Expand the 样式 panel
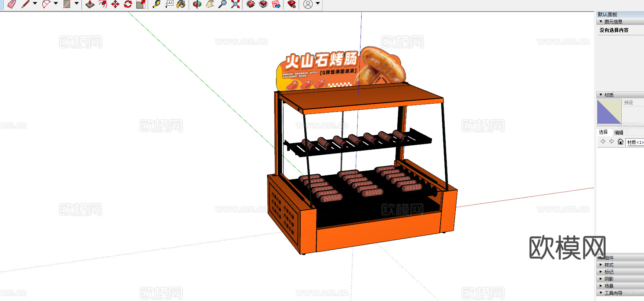Screen dimensions: 644x301 tap(620, 265)
